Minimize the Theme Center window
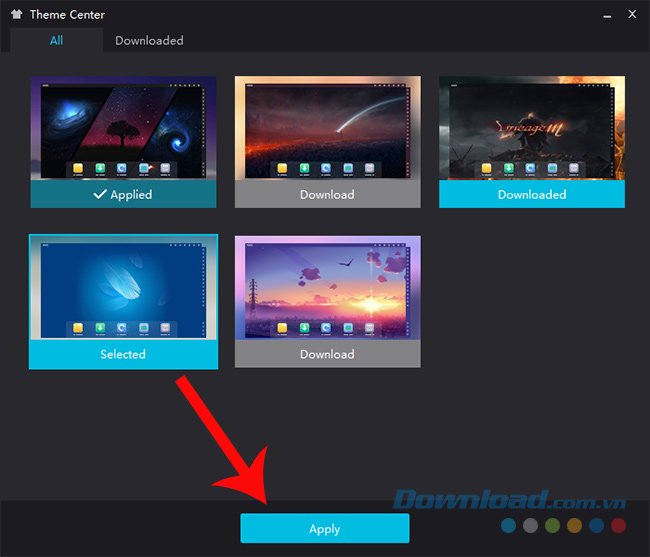The height and width of the screenshot is (557, 650). point(607,16)
